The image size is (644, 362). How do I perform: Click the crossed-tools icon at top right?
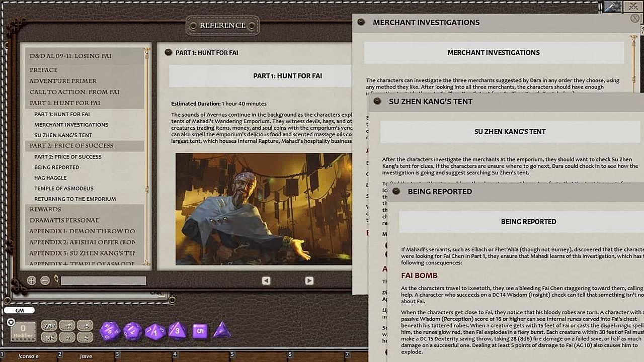tap(633, 7)
